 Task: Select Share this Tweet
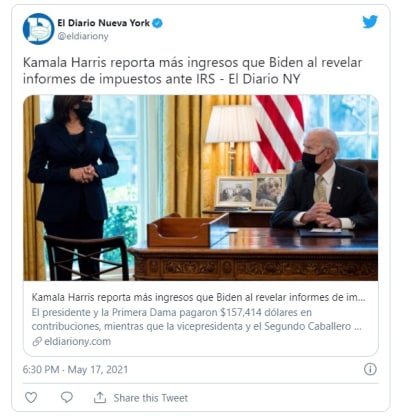[x=151, y=398]
